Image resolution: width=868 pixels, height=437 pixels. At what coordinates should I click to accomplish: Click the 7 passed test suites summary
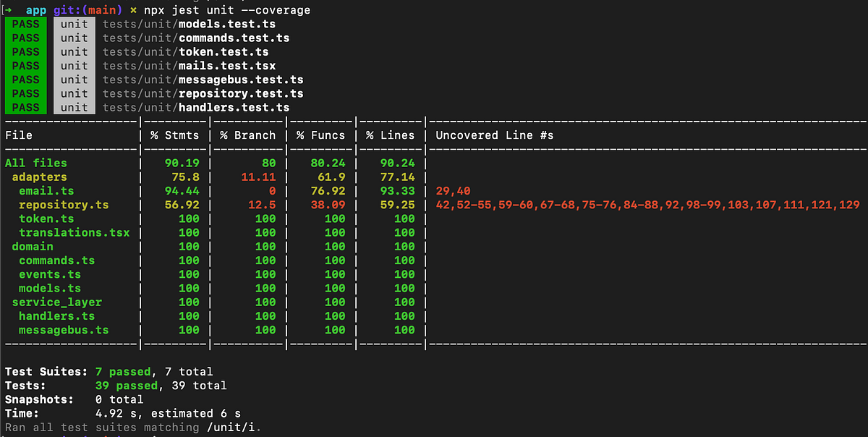[x=122, y=371]
